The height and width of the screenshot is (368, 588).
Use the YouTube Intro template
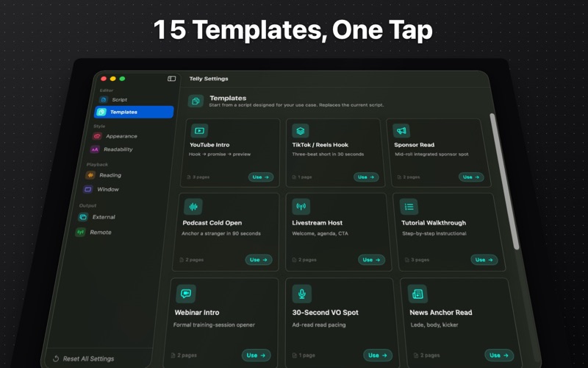point(261,177)
